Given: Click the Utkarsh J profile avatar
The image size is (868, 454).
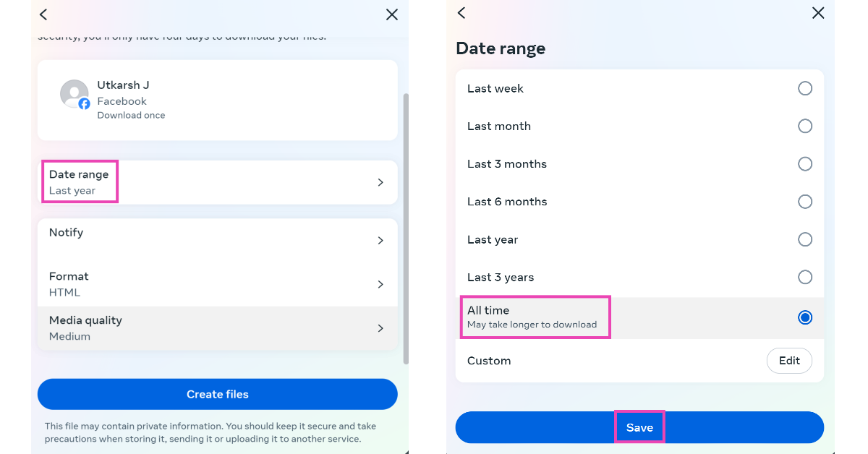Looking at the screenshot, I should pos(75,95).
